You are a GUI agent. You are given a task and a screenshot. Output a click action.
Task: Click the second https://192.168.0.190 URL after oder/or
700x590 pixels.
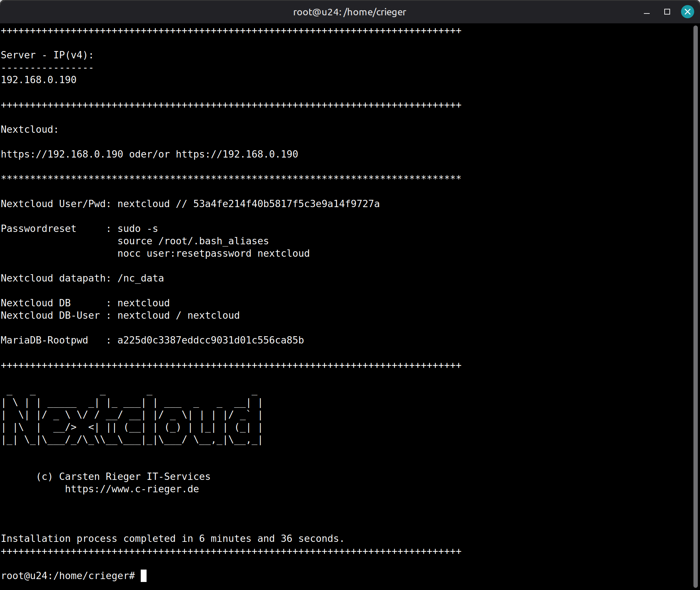coord(237,154)
